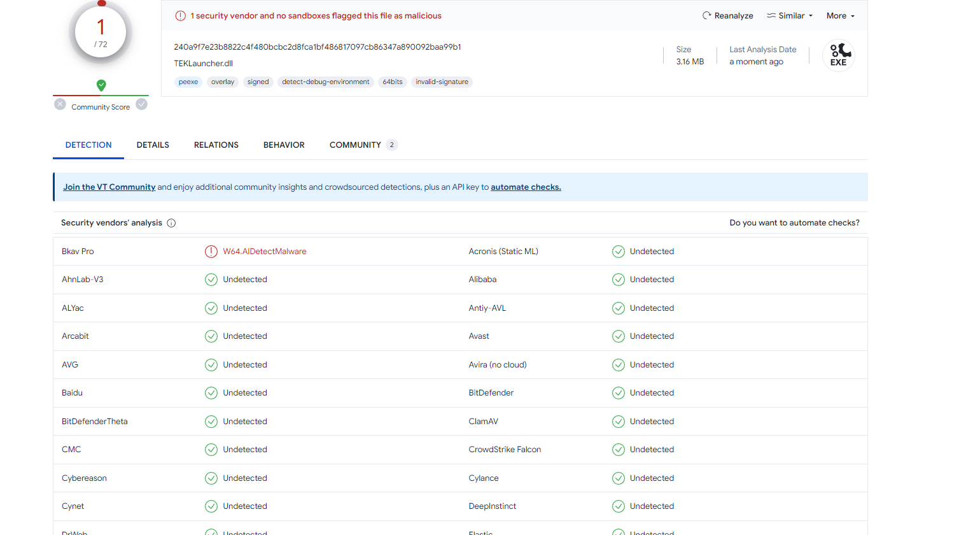Click the Avira (no cloud) vendor name
Image resolution: width=980 pixels, height=535 pixels.
point(498,365)
